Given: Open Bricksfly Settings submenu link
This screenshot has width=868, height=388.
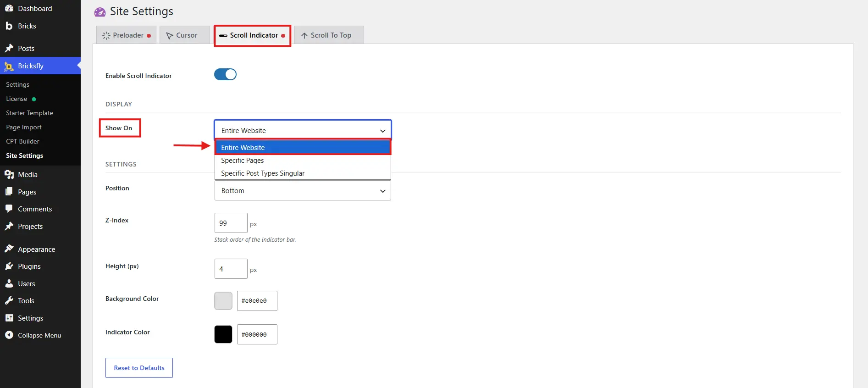Looking at the screenshot, I should click(17, 84).
